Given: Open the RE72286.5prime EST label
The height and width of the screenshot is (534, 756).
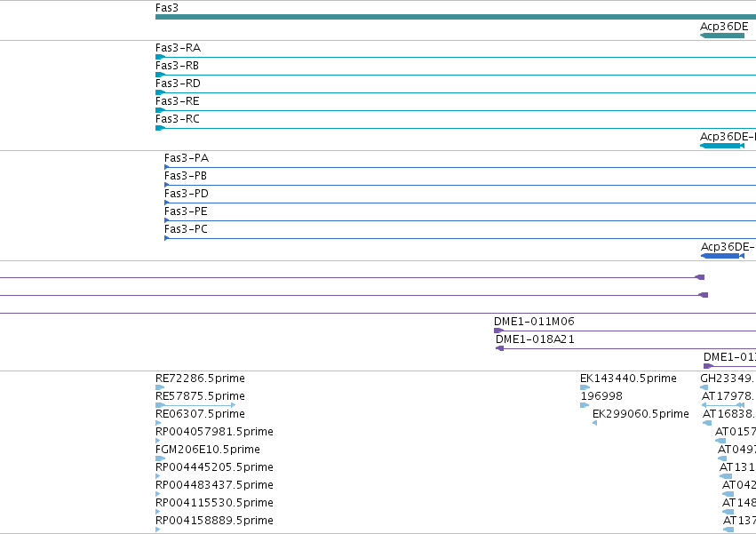Looking at the screenshot, I should click(200, 379).
